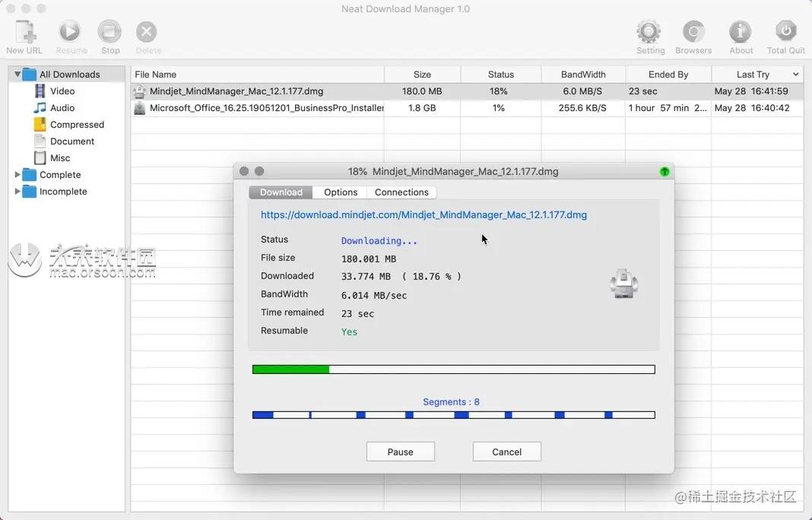This screenshot has height=520, width=812.
Task: Click the Incomplete folder icon
Action: tap(30, 192)
